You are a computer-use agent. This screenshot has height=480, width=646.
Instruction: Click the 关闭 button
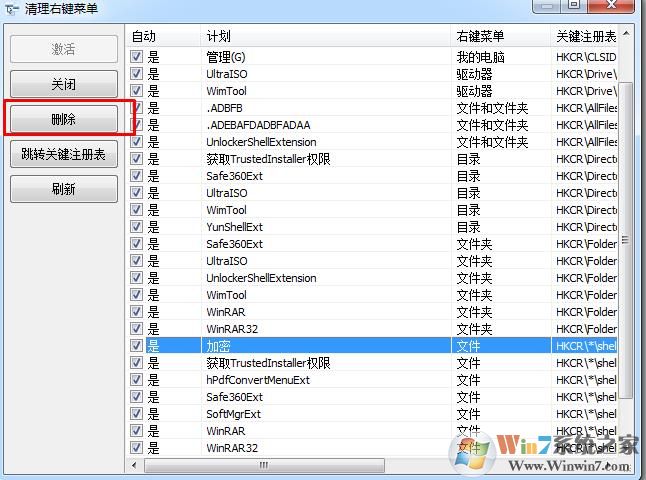pos(64,84)
